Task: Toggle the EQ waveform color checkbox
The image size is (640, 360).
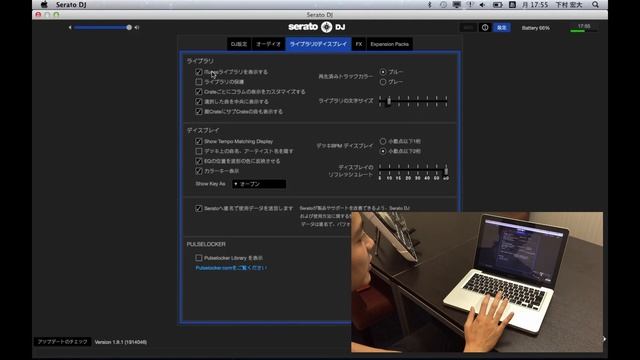Action: tap(199, 161)
